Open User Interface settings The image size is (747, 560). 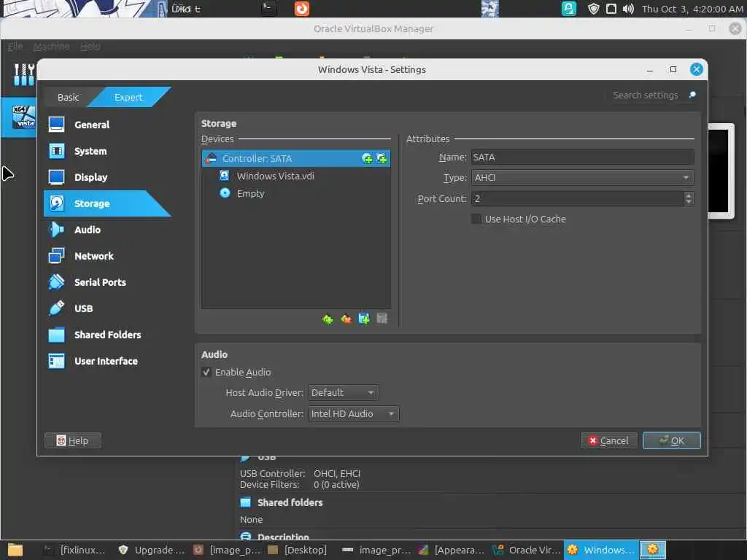(x=107, y=360)
